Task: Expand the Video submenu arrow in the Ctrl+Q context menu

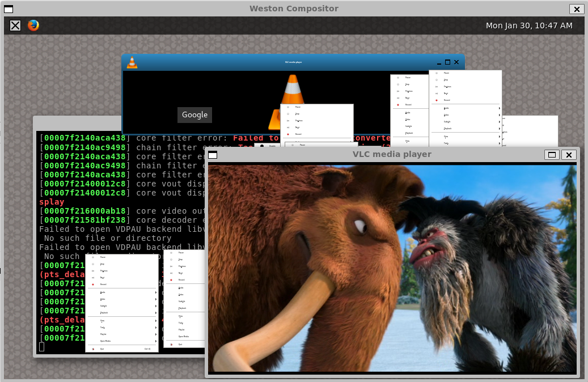Action: pos(155,299)
